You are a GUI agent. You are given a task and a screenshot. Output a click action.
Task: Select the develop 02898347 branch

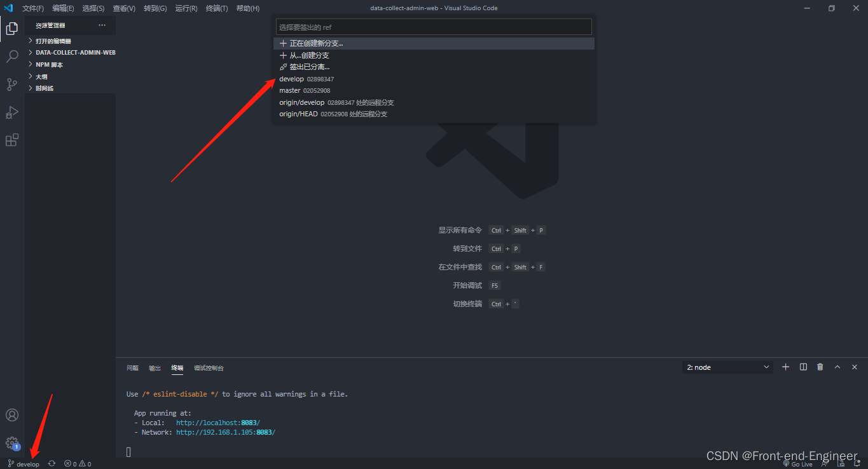[x=434, y=79]
